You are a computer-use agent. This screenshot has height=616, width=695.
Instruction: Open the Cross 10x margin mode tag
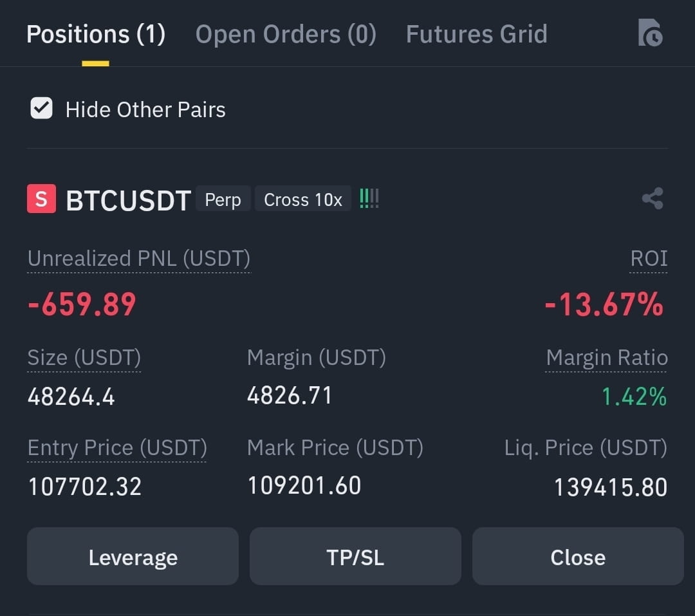302,199
